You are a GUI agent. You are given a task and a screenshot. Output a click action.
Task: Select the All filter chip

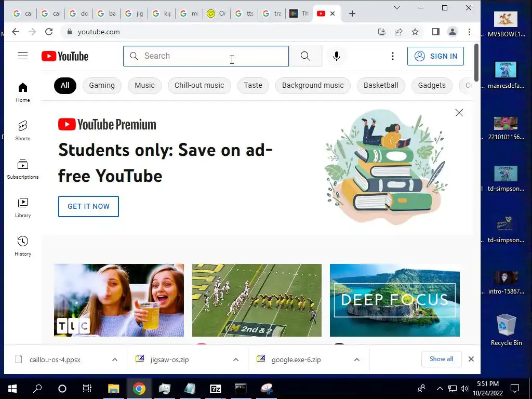(x=65, y=86)
